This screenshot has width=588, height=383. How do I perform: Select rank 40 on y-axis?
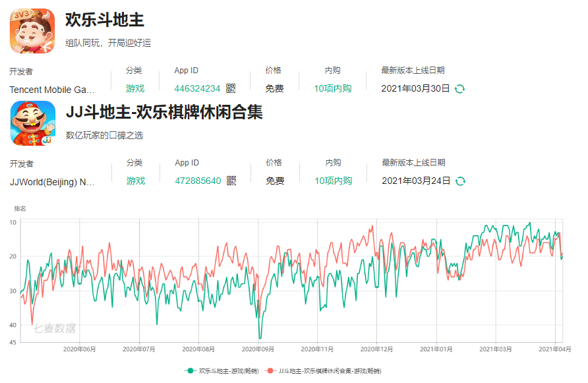point(13,325)
